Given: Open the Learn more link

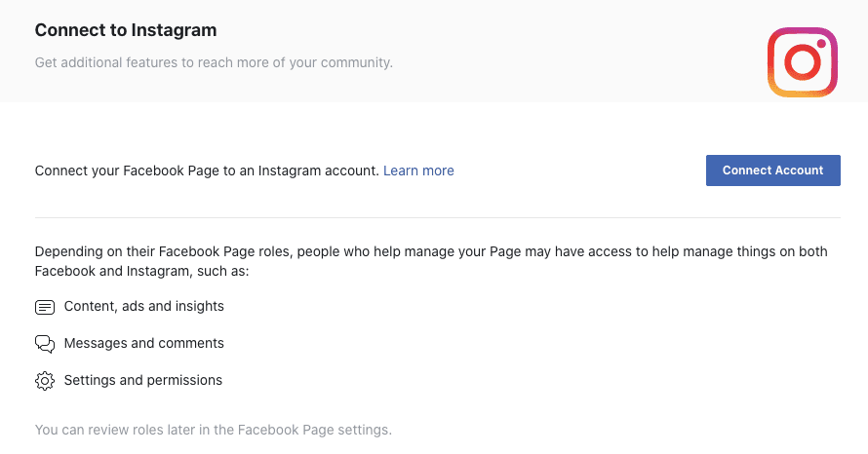Looking at the screenshot, I should click(x=418, y=170).
